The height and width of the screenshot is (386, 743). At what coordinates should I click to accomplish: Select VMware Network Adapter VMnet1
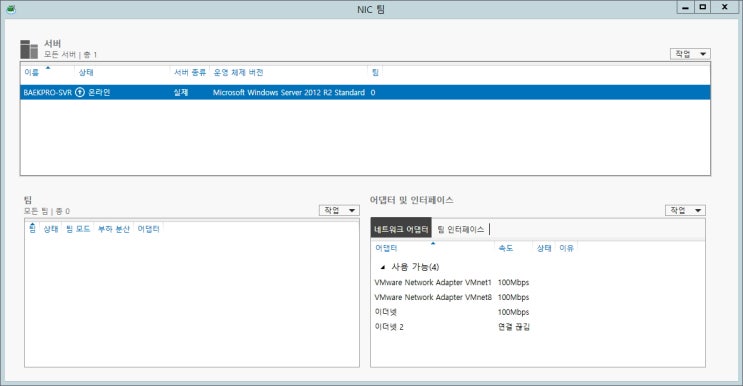coord(433,282)
